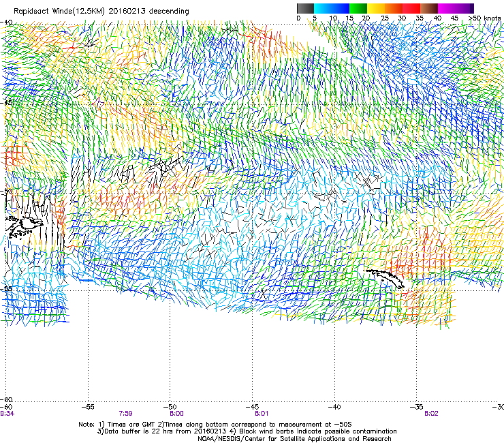Click the South Georgia island outline

[x=385, y=278]
